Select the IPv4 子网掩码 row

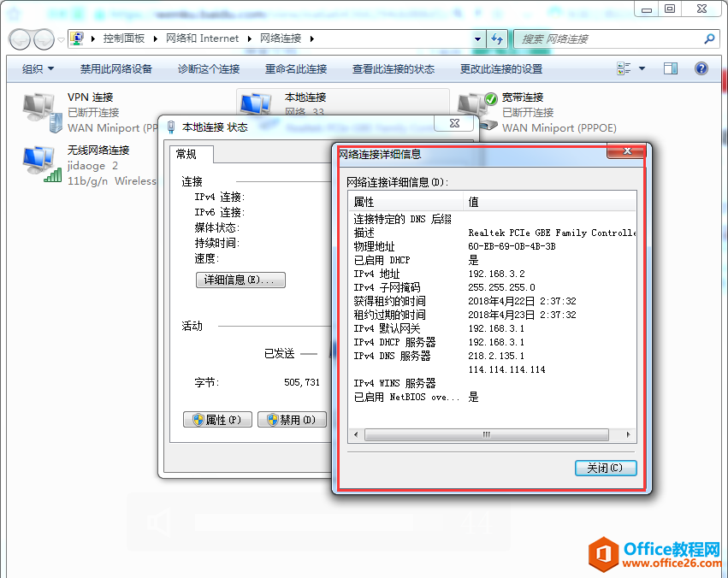[x=492, y=287]
